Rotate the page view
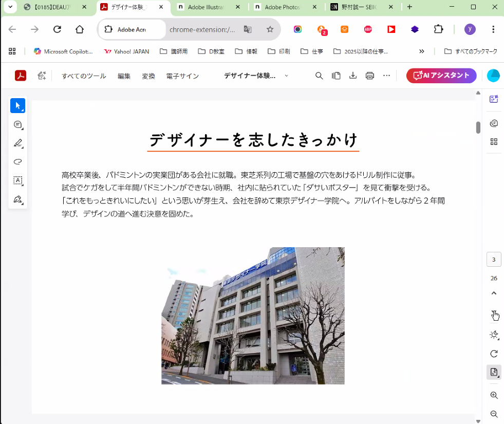Screen dimensions: 504x424 (x=494, y=354)
